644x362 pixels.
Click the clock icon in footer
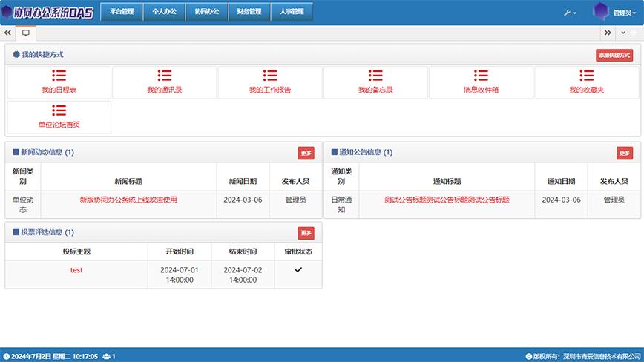(6, 356)
